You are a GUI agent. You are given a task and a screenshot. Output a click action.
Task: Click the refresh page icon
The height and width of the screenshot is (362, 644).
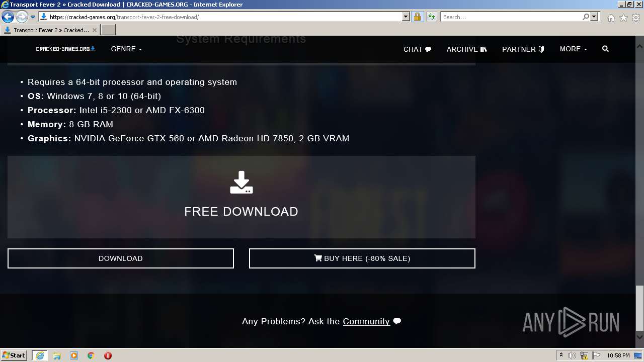tap(431, 17)
